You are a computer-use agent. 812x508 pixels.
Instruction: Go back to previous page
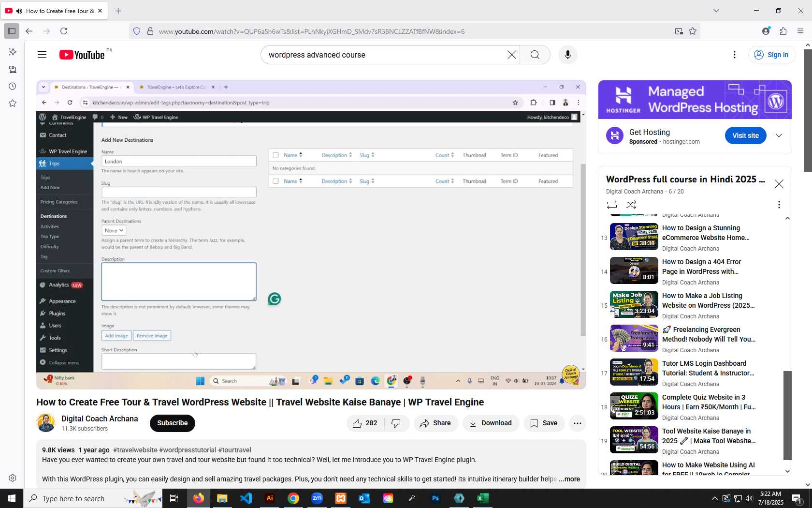(x=29, y=31)
